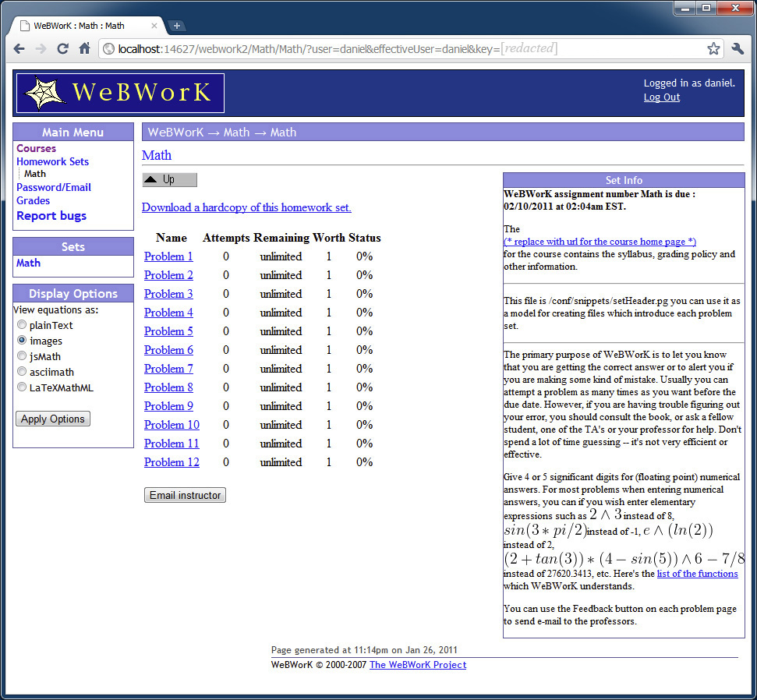
Task: Minimize the browser window
Action: click(684, 8)
